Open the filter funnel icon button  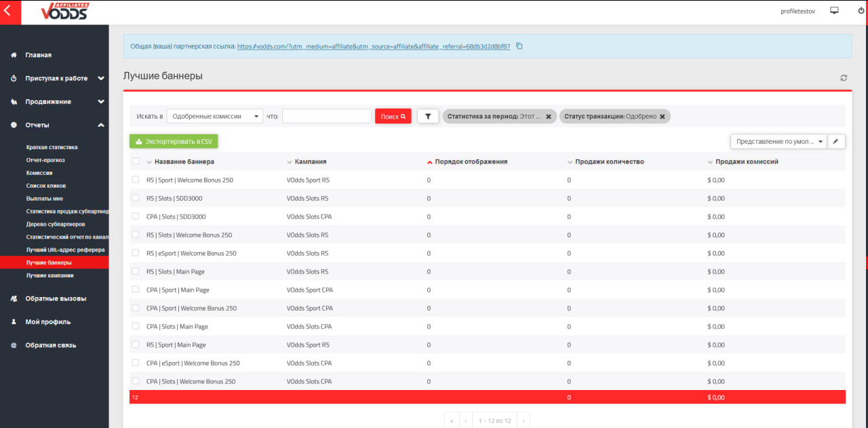428,117
